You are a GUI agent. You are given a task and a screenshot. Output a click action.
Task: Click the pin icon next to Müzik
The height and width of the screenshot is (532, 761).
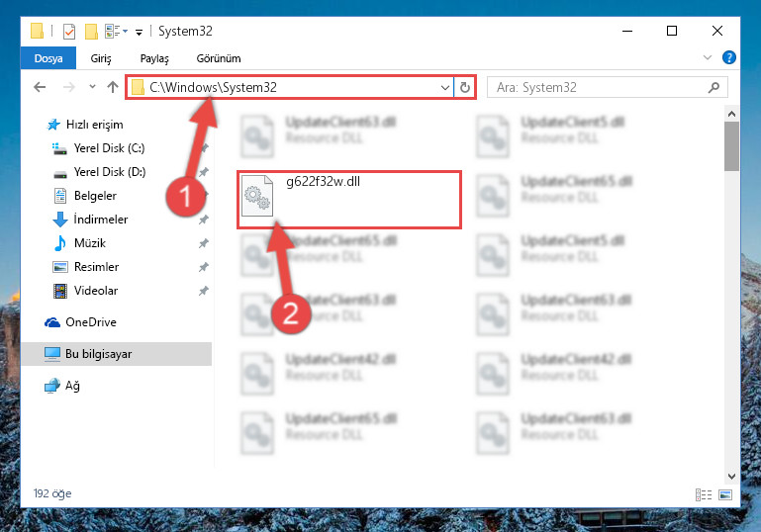[203, 243]
